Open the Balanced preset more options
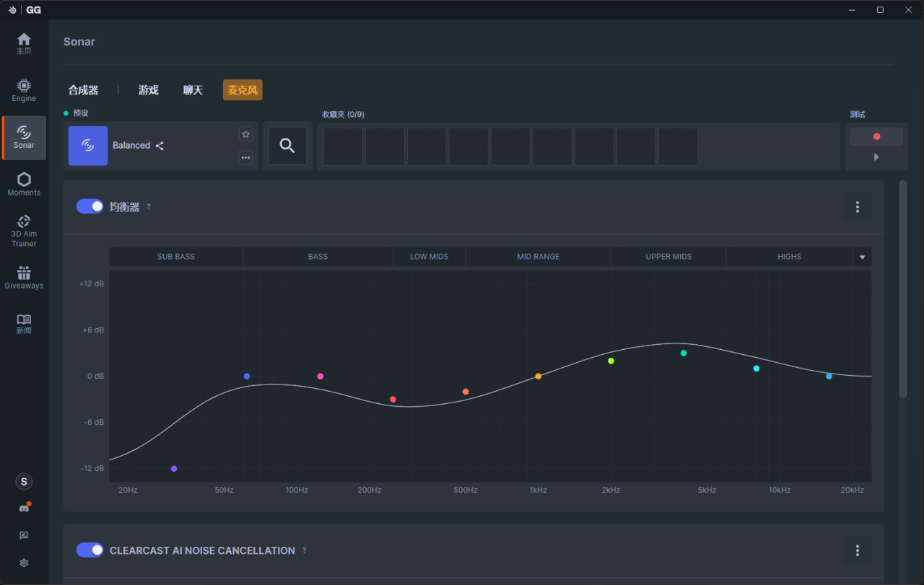Screen dimensions: 924x585 (x=246, y=157)
